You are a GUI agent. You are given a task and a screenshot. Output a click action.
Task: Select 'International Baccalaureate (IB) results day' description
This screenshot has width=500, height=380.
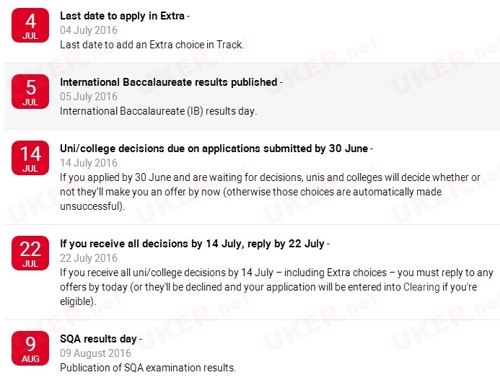tap(158, 111)
